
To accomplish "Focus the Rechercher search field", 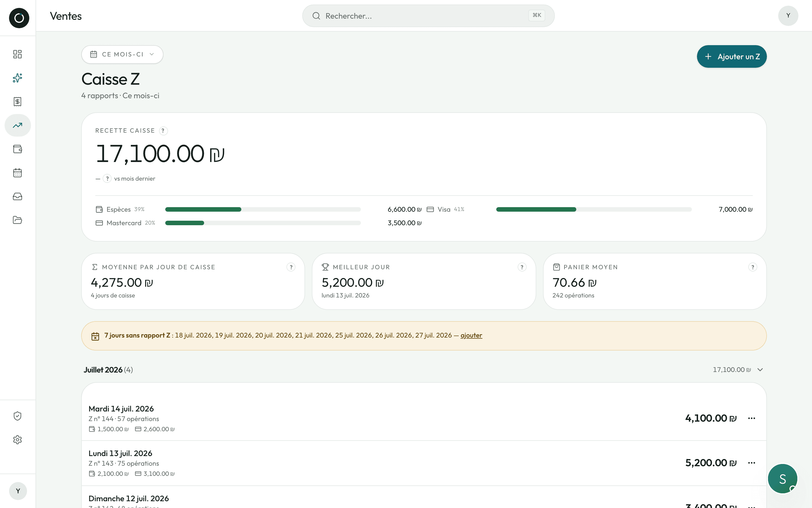I will [x=428, y=16].
